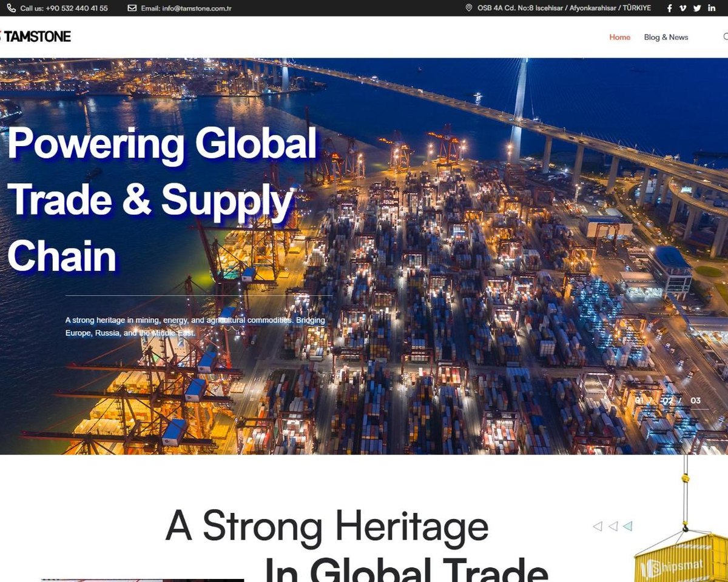Open the Vimeo social icon

[x=683, y=8]
